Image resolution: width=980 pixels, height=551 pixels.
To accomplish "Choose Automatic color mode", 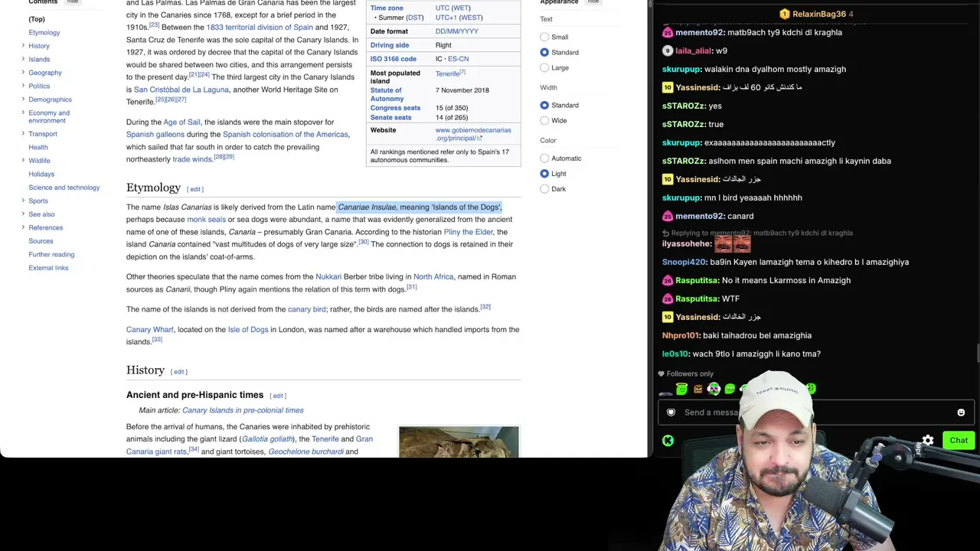I will click(544, 158).
